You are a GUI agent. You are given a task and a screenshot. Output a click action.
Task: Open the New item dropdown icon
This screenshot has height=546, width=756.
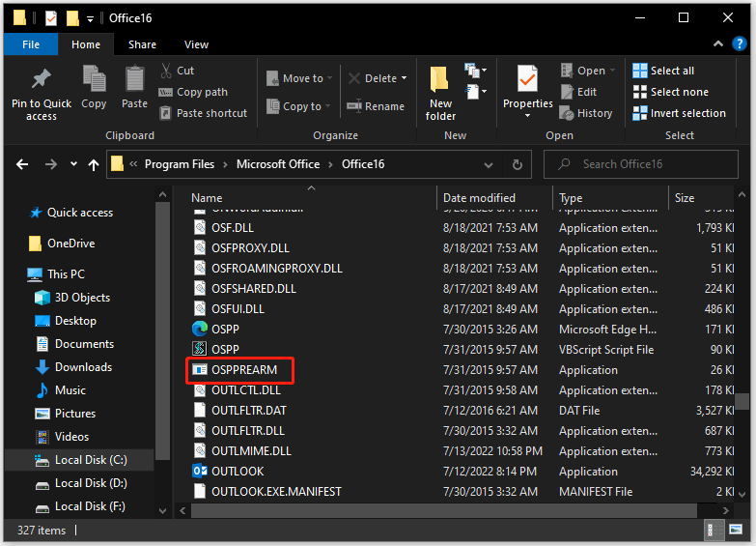click(475, 71)
